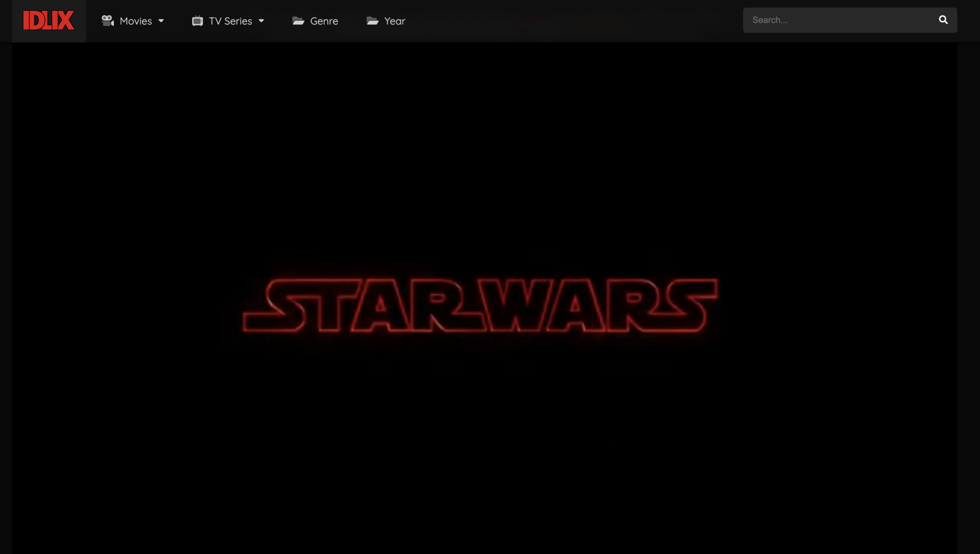The image size is (980, 554).
Task: Click the open folder icon beside Year
Action: click(x=372, y=21)
